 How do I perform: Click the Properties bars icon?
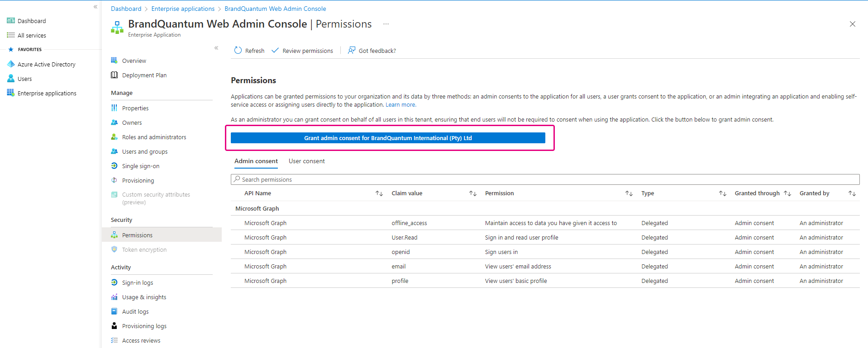(x=114, y=108)
